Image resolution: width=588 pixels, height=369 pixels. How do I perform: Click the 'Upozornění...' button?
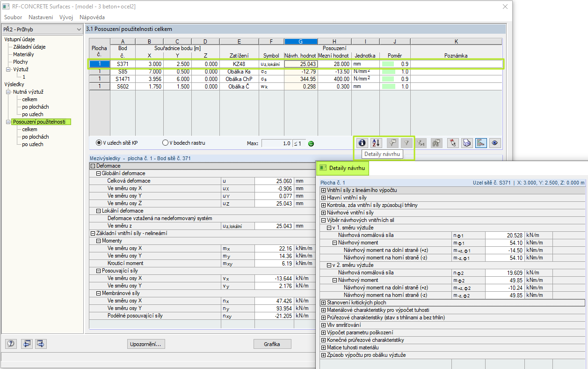click(x=146, y=344)
